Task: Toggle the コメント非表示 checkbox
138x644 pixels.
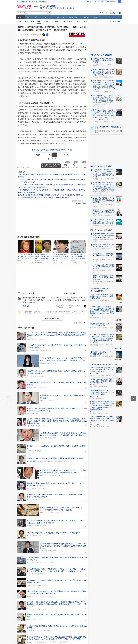Action: click(75, 323)
